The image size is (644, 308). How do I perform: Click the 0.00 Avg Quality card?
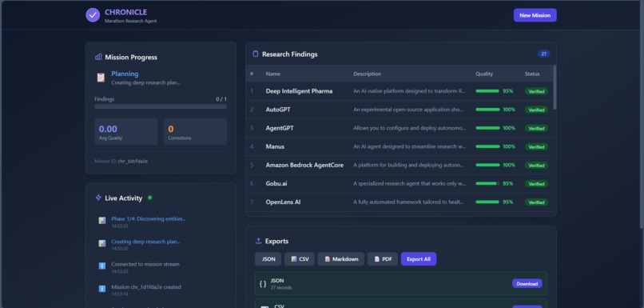[126, 131]
